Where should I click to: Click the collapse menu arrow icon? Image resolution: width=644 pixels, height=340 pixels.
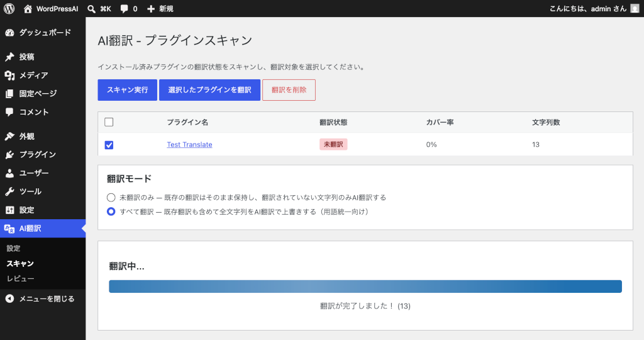pyautogui.click(x=9, y=299)
